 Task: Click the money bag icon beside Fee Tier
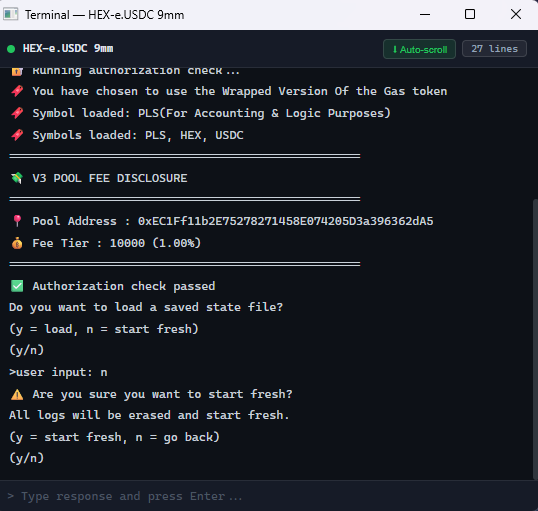(17, 243)
